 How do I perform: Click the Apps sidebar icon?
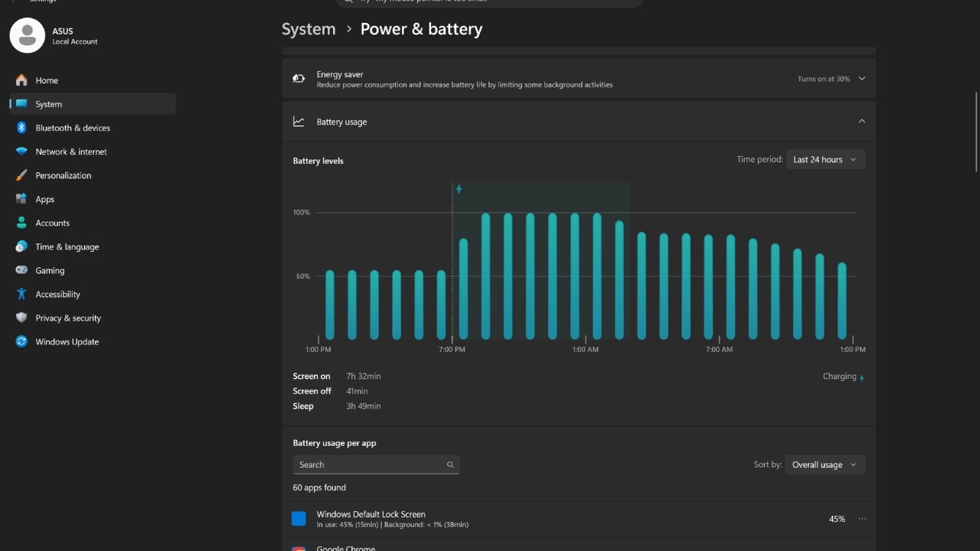click(21, 199)
